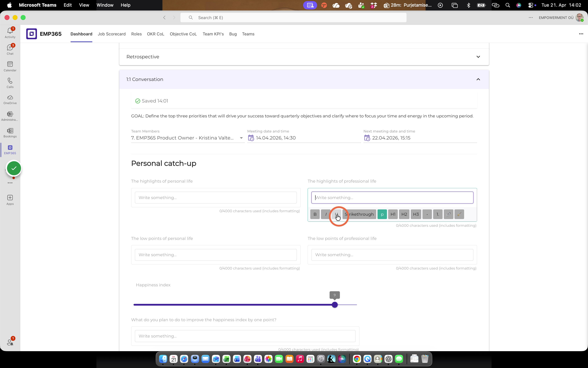The width and height of the screenshot is (588, 368).
Task: Switch to Job Scorecard tab
Action: pos(111,34)
